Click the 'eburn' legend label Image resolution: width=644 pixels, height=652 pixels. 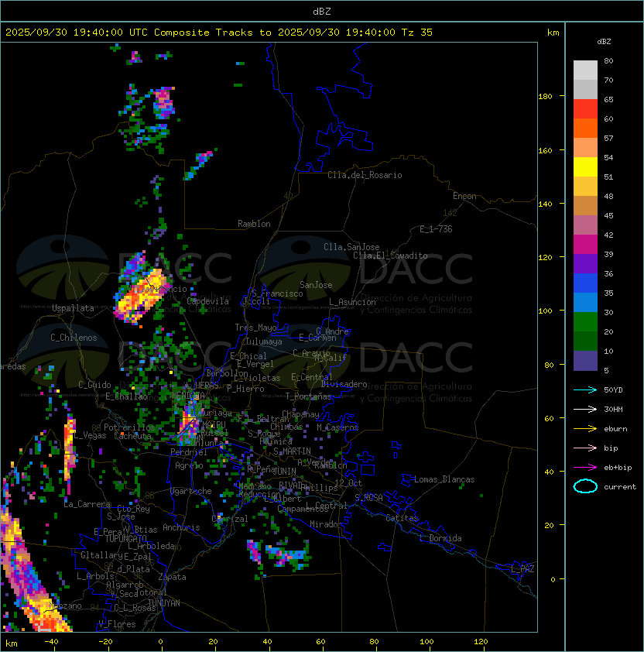click(615, 429)
